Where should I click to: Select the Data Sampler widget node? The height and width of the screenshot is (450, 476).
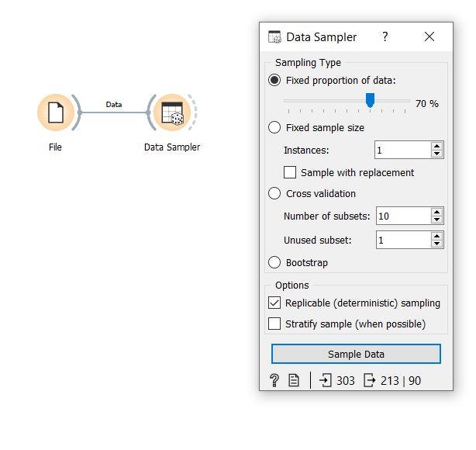(x=172, y=112)
